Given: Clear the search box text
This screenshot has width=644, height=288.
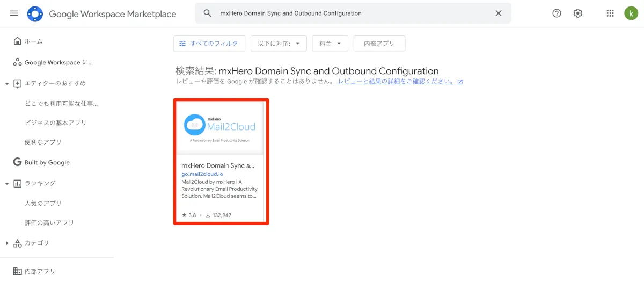Looking at the screenshot, I should (499, 13).
